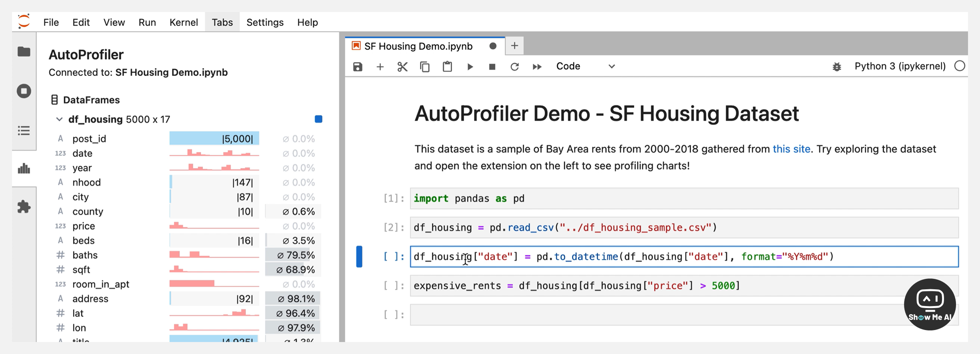Restart kernel and run all cells icon

point(537,67)
